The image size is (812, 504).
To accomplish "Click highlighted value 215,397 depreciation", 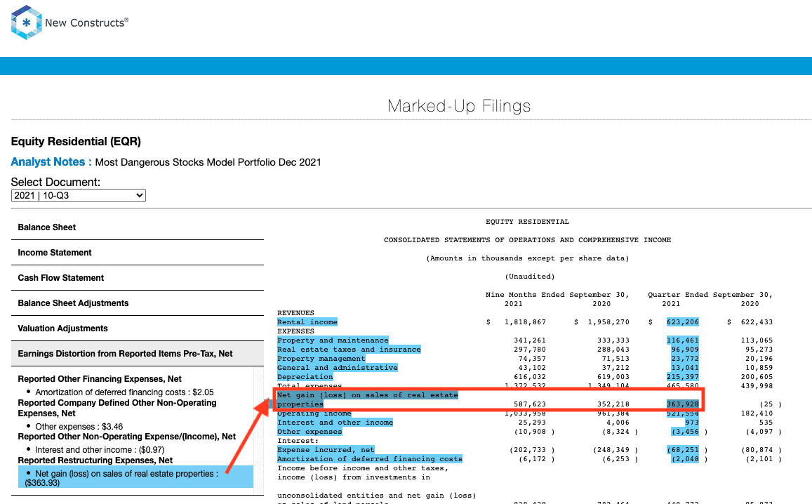I will [683, 377].
